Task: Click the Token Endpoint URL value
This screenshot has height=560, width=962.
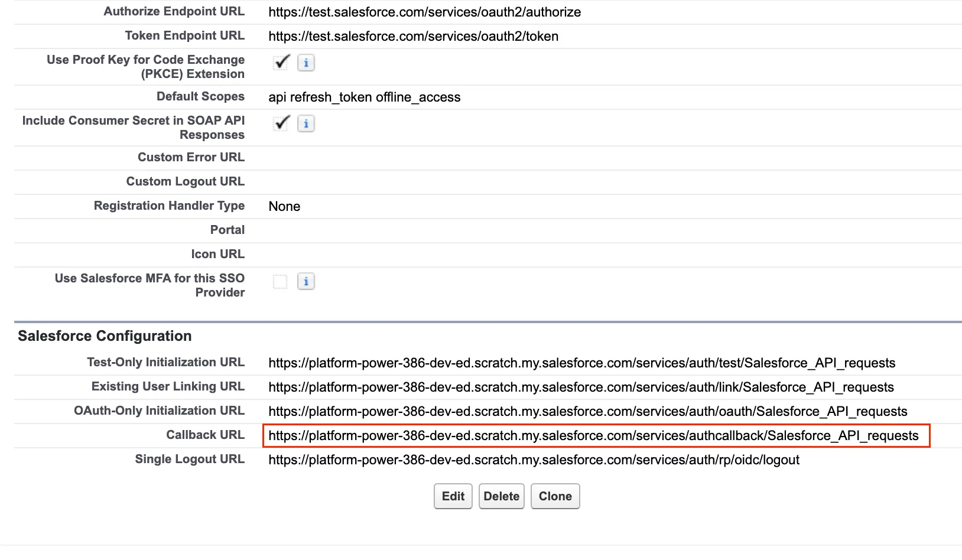Action: coord(413,37)
